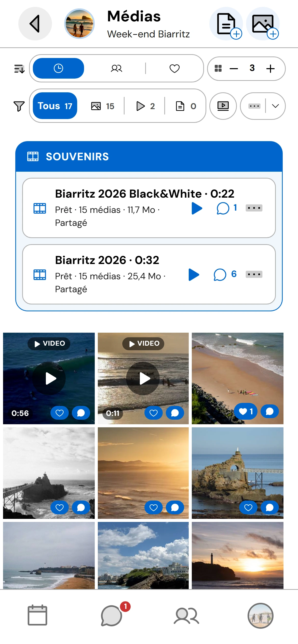Filter to documents only, 0 items
This screenshot has height=644, width=298.
coord(186,106)
